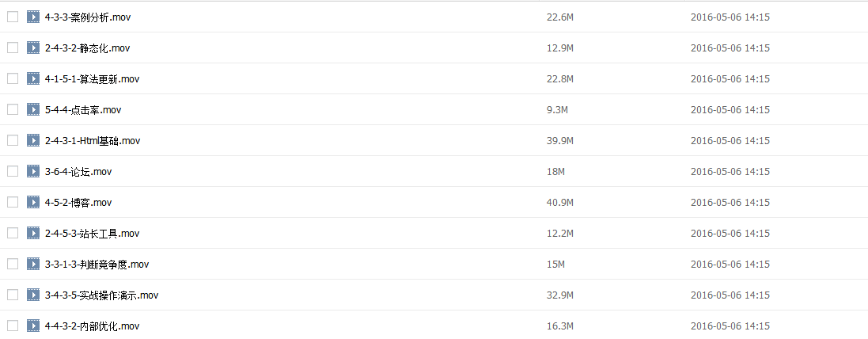Viewport: 868px width, 339px height.
Task: Click the date of 4-4-3-2-内部优化.mov row
Action: [x=730, y=326]
